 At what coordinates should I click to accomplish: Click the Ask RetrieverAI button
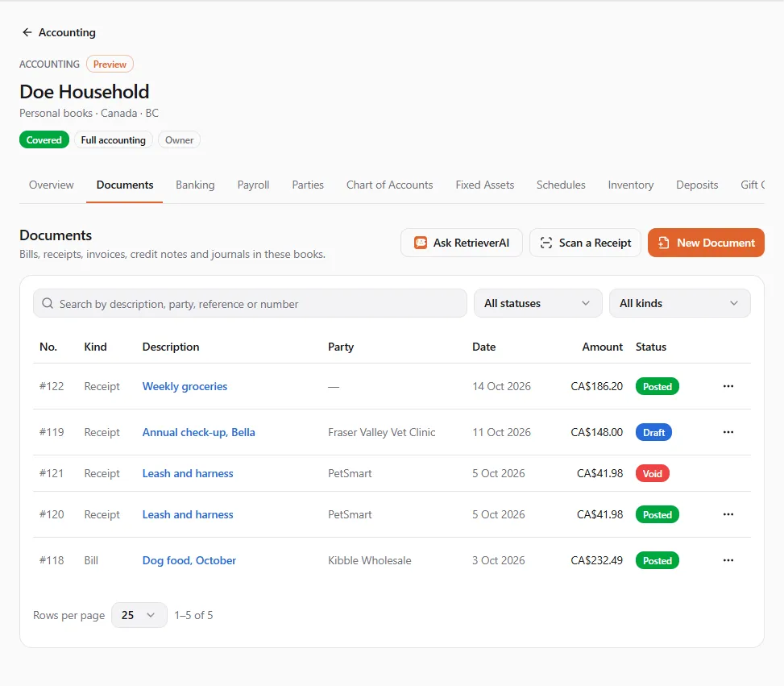click(462, 243)
